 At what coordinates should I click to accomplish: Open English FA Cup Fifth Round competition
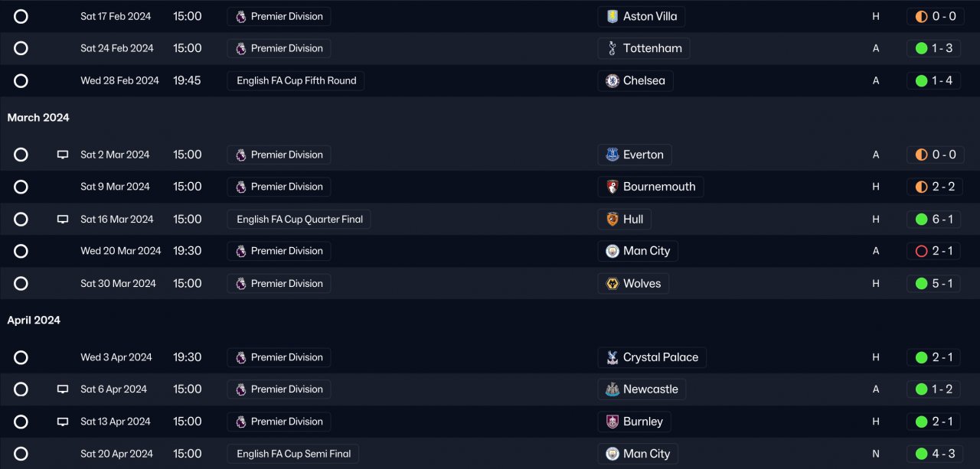point(296,80)
